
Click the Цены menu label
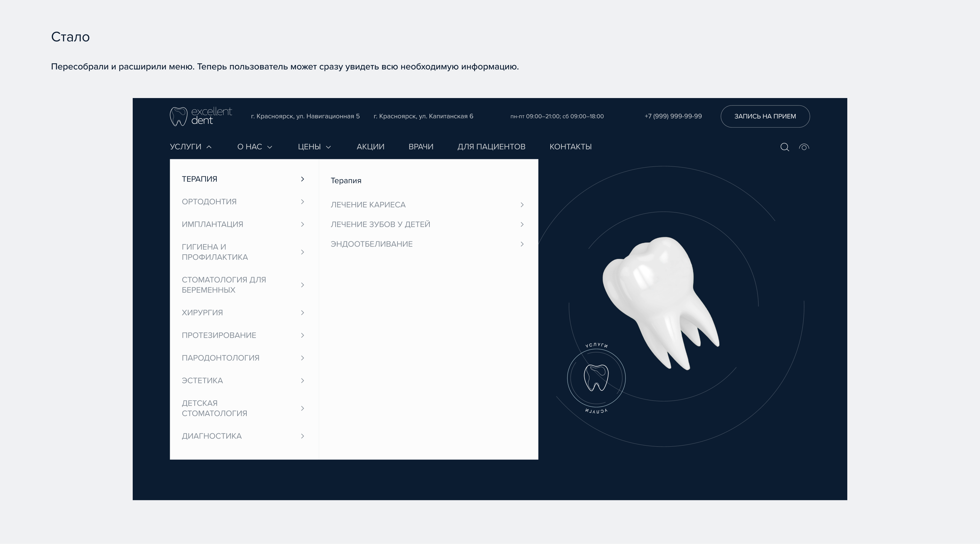click(x=309, y=147)
